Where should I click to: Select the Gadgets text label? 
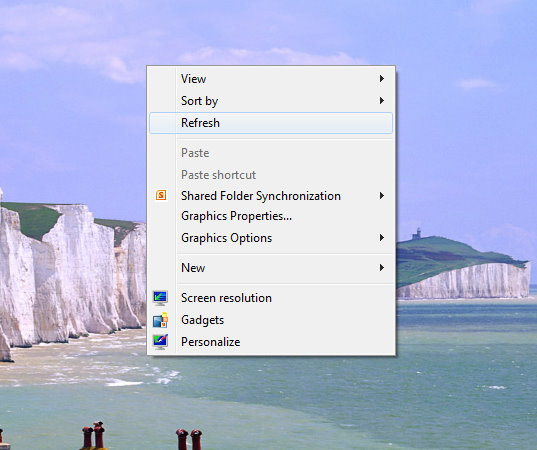202,320
